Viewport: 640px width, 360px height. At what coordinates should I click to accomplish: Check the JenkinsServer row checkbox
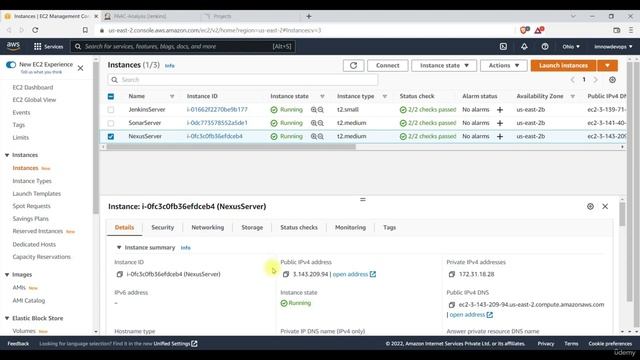point(111,110)
